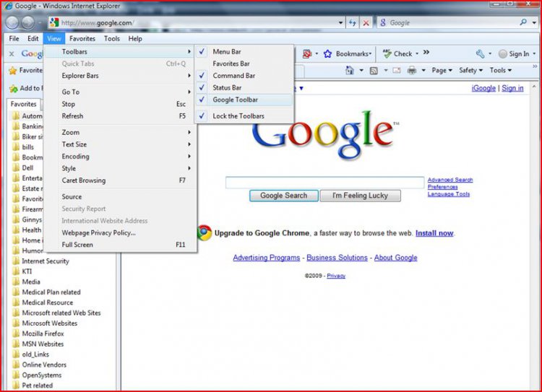Click the Forward navigation button
The height and width of the screenshot is (392, 542).
pyautogui.click(x=28, y=22)
